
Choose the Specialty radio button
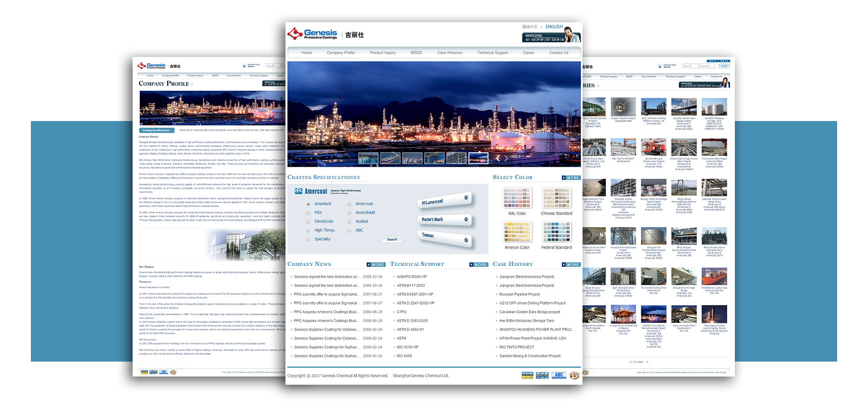click(308, 239)
